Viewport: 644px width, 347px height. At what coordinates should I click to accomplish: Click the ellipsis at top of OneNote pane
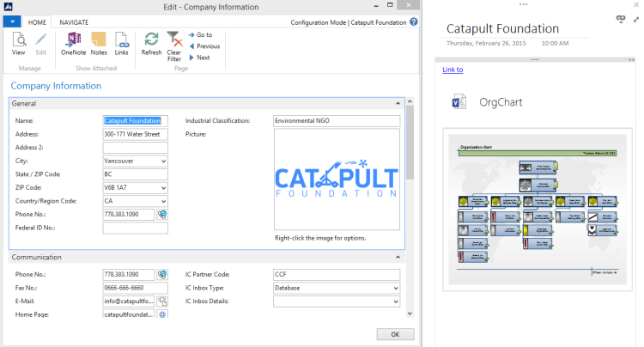point(523,4)
